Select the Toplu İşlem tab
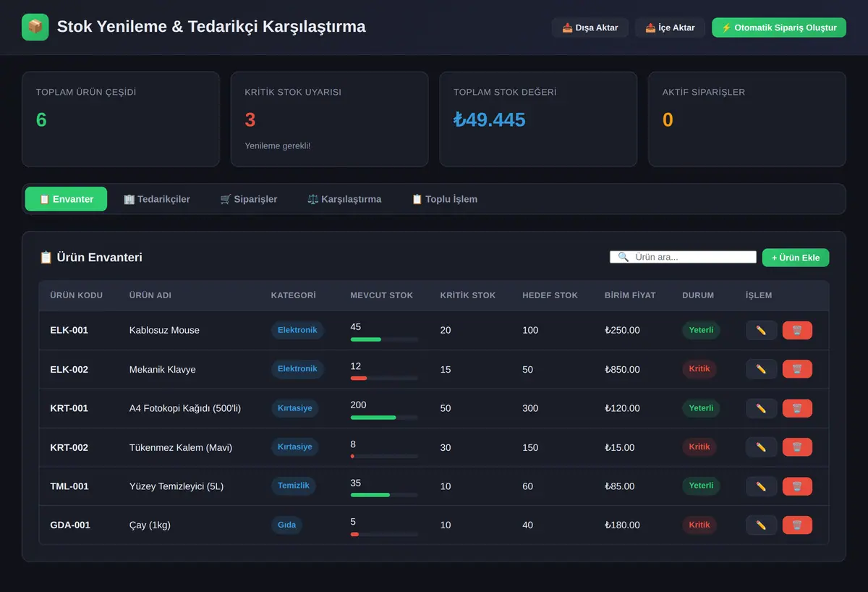Image resolution: width=868 pixels, height=592 pixels. pyautogui.click(x=444, y=199)
